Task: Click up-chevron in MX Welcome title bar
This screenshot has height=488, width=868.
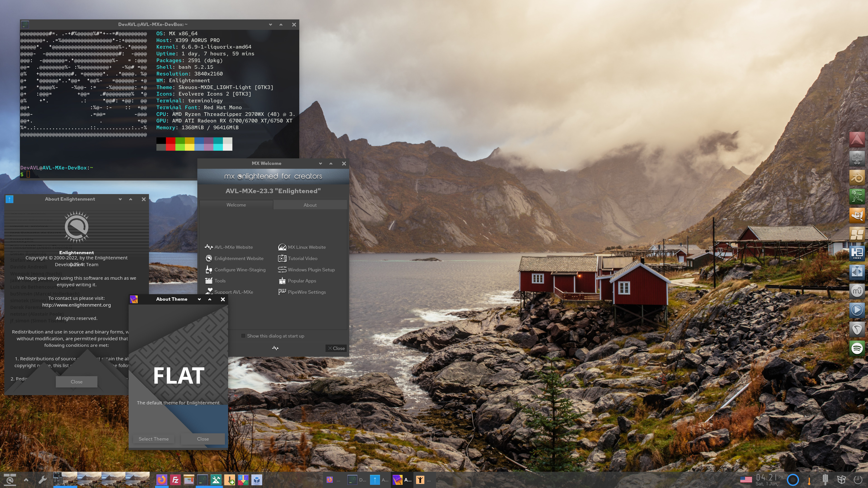Action: (x=331, y=163)
